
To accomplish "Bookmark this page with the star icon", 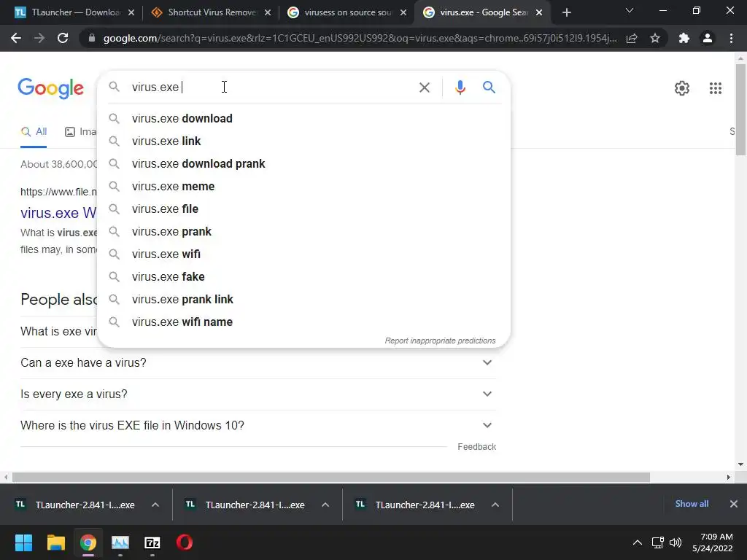I will click(x=655, y=38).
